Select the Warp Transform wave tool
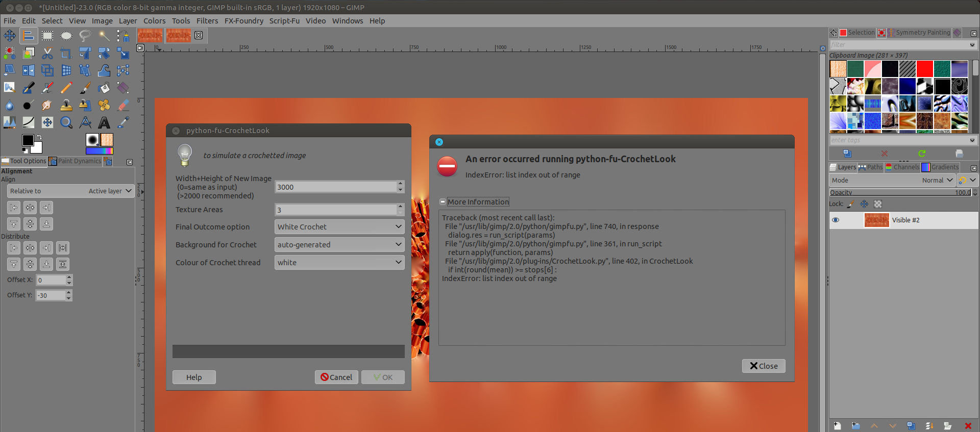Viewport: 980px width, 432px height. tap(104, 70)
